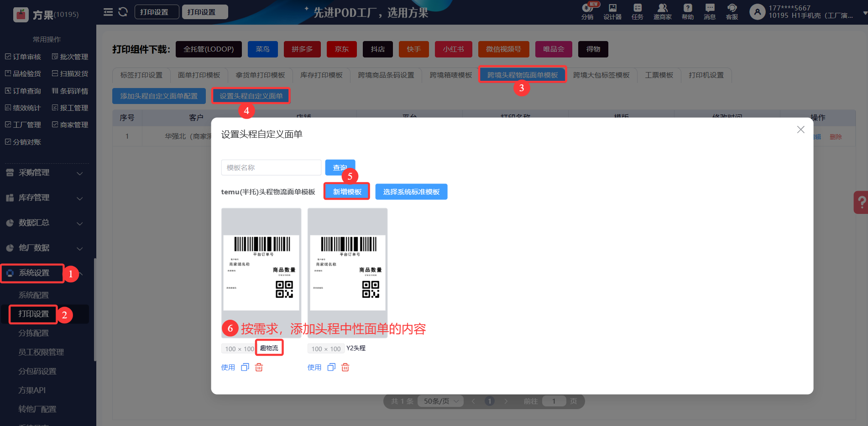Image resolution: width=868 pixels, height=426 pixels.
Task: Open the 消息 messages icon
Action: click(x=710, y=12)
